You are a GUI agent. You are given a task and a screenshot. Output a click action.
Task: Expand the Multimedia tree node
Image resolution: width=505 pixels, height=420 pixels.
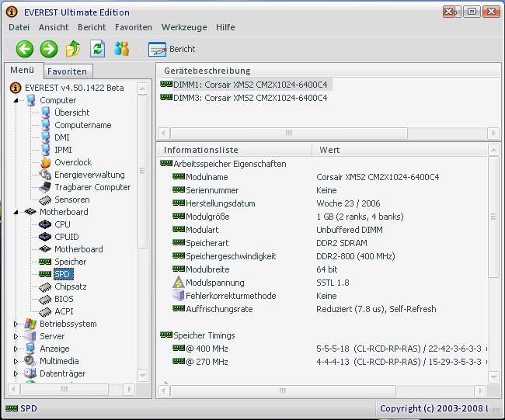click(16, 361)
